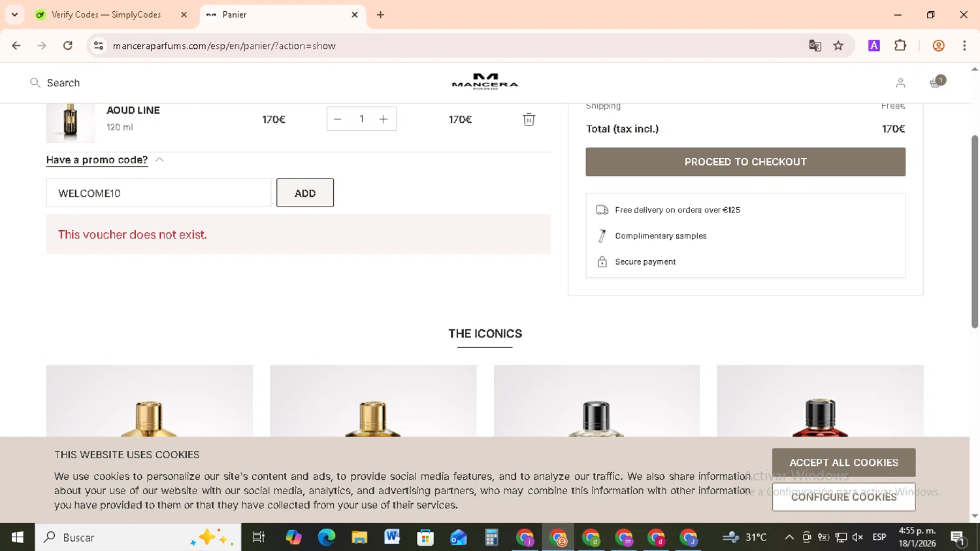Click the search magnifier icon
980x551 pixels.
pyautogui.click(x=35, y=82)
